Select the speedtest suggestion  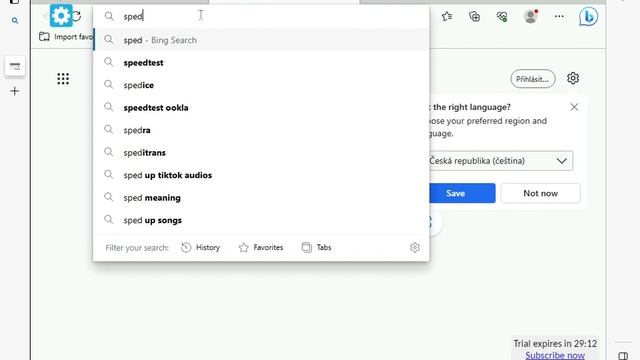[x=261, y=62]
